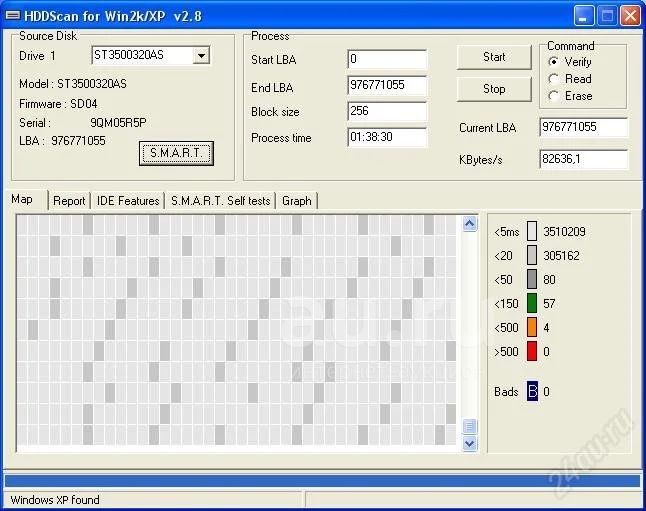The image size is (646, 511).
Task: Click the S.M.A.R.T. button
Action: (x=176, y=153)
